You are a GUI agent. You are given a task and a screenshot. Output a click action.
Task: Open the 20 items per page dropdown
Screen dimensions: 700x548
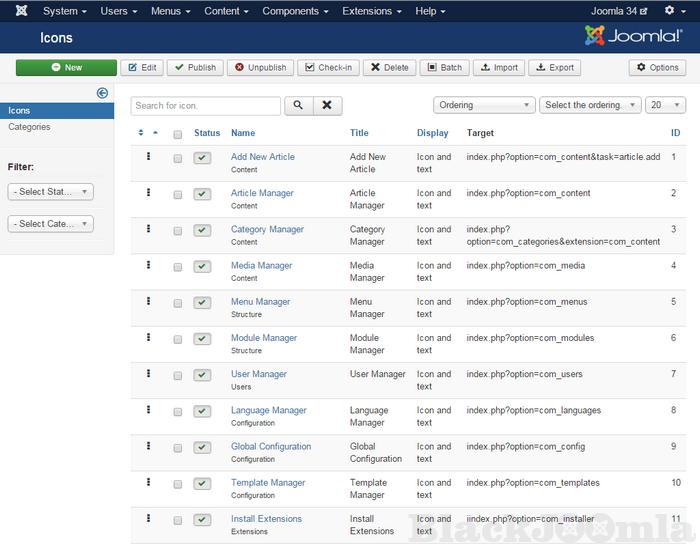pos(665,105)
